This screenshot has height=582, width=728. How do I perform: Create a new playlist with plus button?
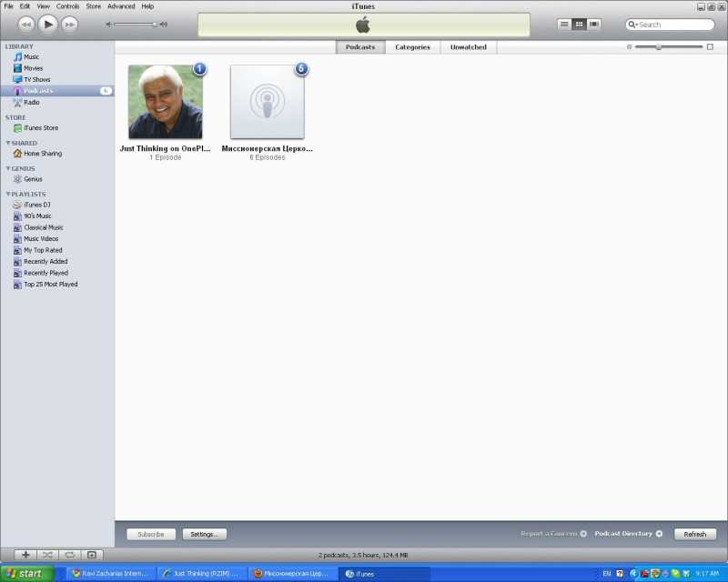(25, 555)
